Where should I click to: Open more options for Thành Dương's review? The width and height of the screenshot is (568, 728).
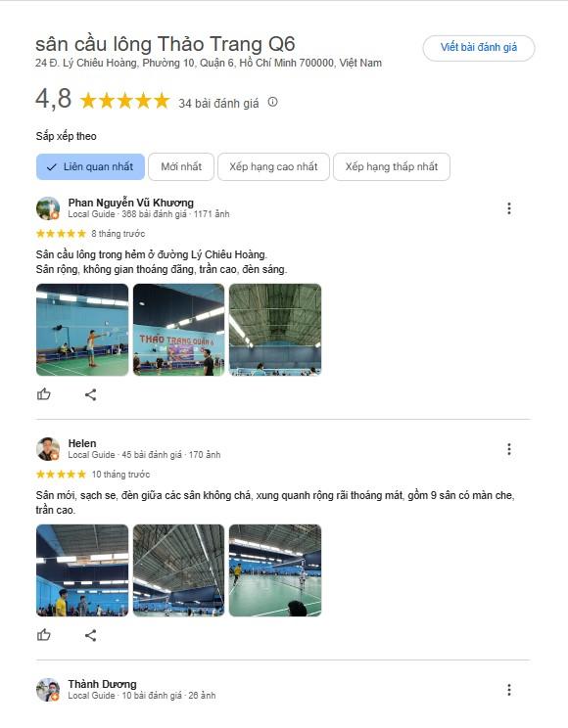coord(509,690)
